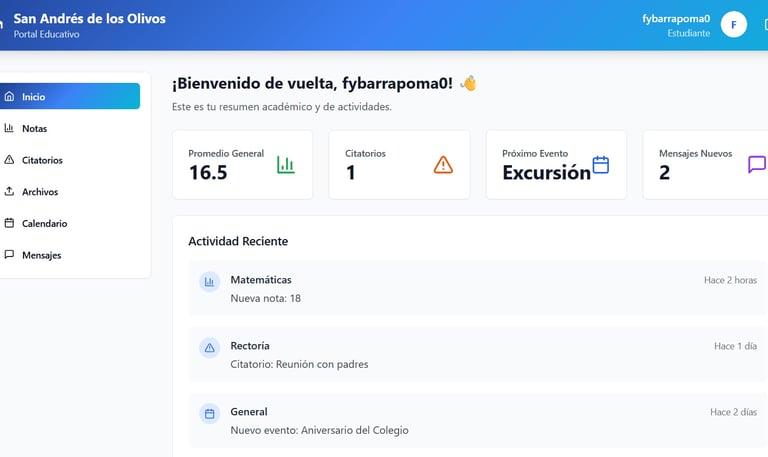
Task: Click the warning triangle icon beside Citatorios
Action: (x=9, y=160)
